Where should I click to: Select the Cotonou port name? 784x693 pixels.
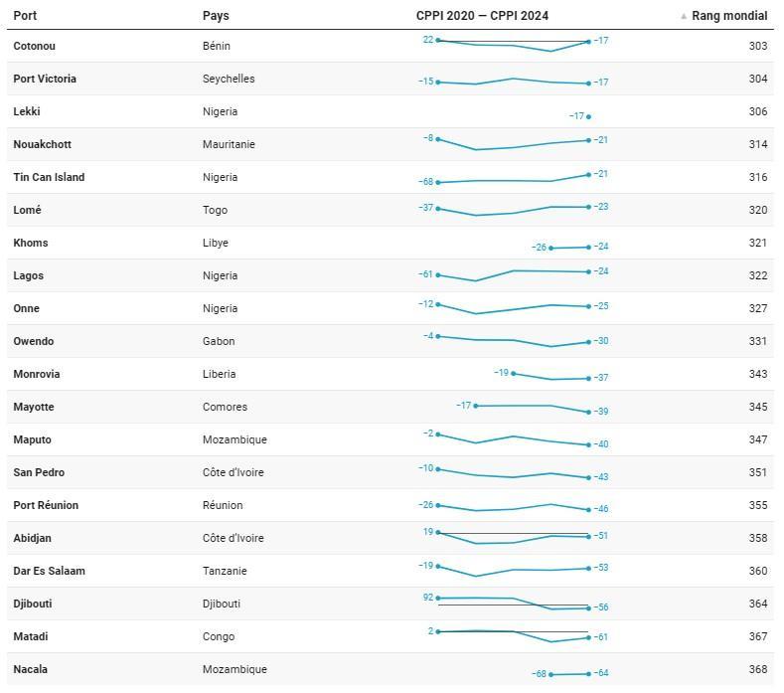click(x=37, y=46)
